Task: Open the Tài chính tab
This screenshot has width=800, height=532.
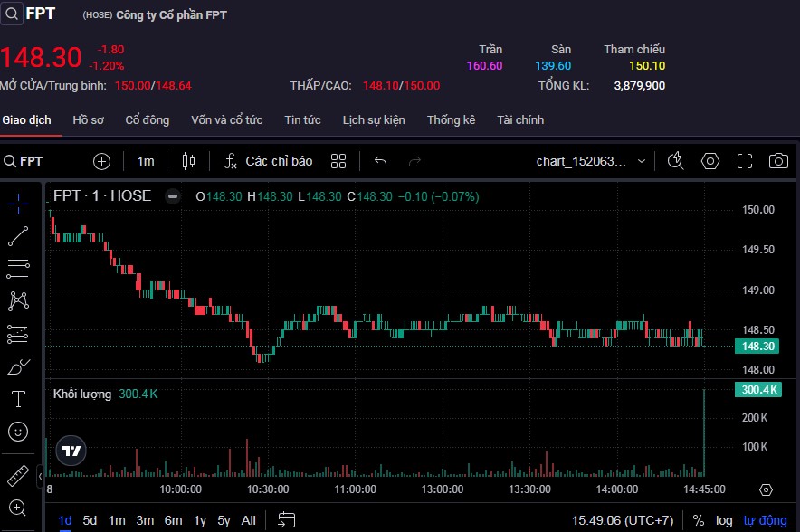Action: point(520,120)
